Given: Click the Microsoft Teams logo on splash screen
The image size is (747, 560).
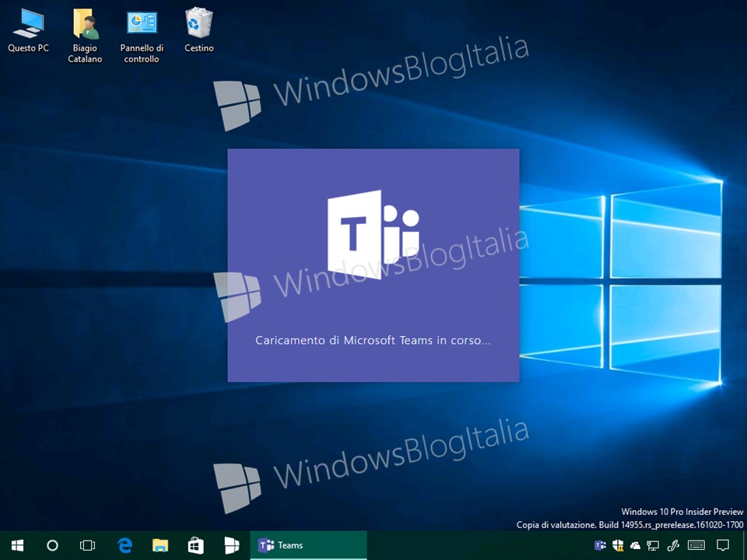Looking at the screenshot, I should tap(373, 235).
